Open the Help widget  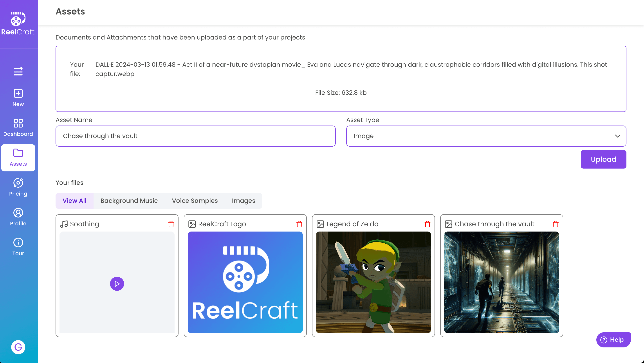[x=613, y=340]
